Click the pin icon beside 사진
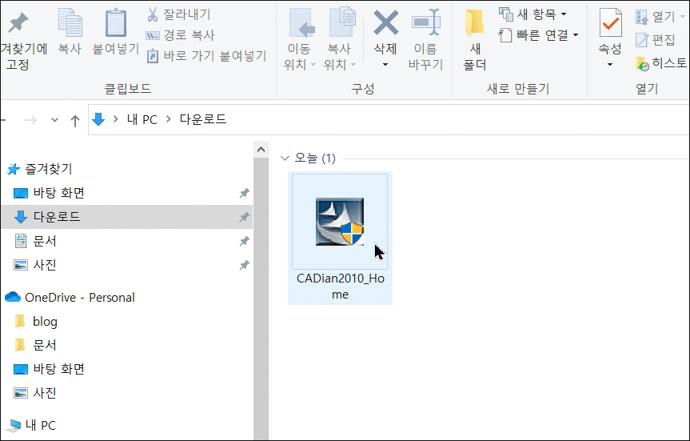The height and width of the screenshot is (441, 690). [244, 265]
